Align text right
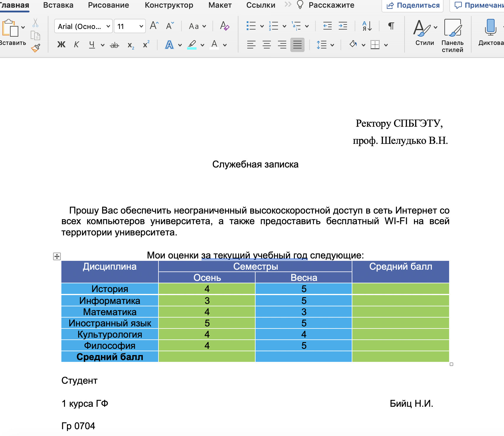Viewport: 504px width, 436px height. point(282,45)
